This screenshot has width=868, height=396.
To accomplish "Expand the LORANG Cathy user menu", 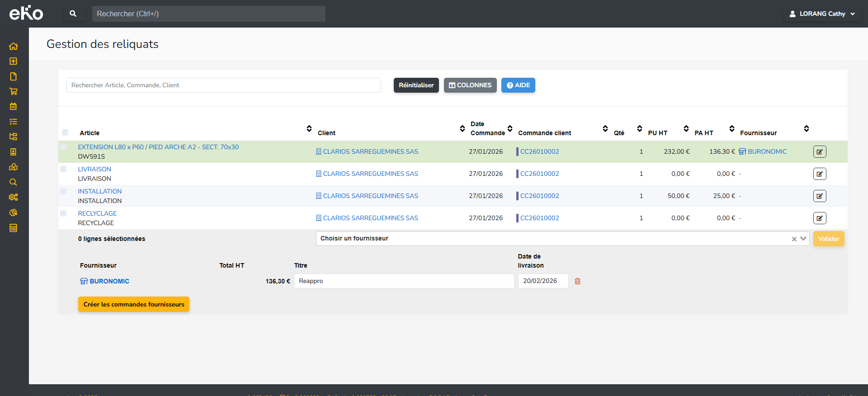I will (x=822, y=14).
